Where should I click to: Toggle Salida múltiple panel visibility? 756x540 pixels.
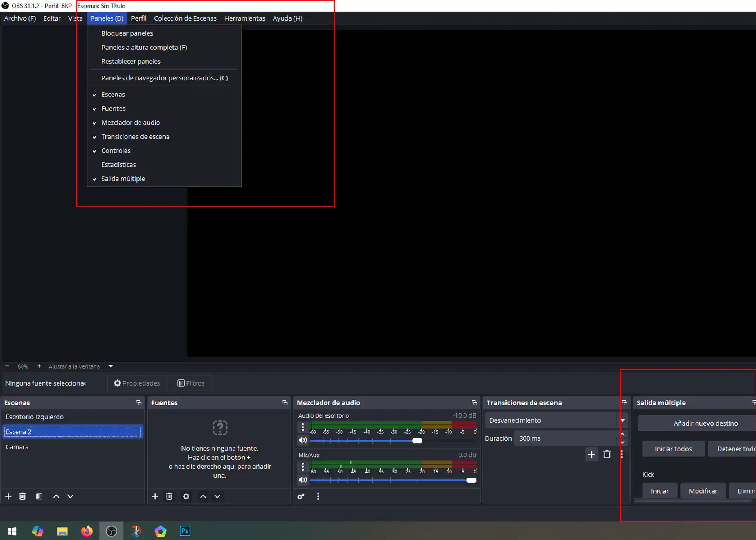coord(123,179)
